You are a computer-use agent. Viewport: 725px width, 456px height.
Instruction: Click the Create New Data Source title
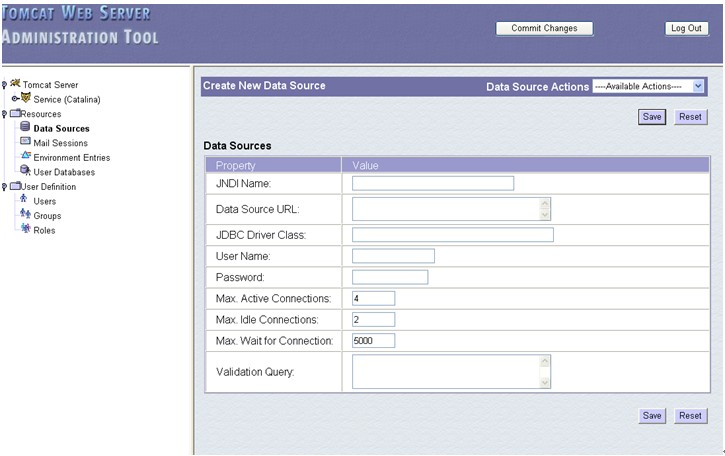pyautogui.click(x=264, y=86)
